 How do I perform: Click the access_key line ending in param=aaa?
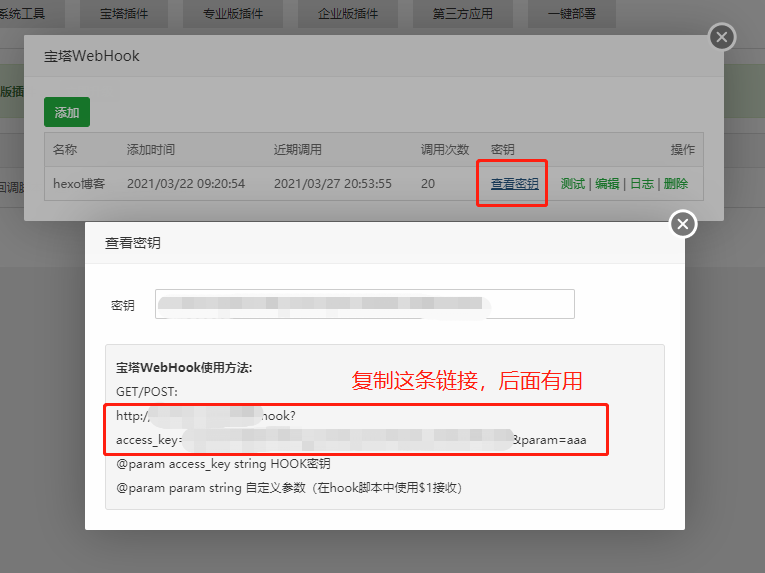(x=358, y=440)
